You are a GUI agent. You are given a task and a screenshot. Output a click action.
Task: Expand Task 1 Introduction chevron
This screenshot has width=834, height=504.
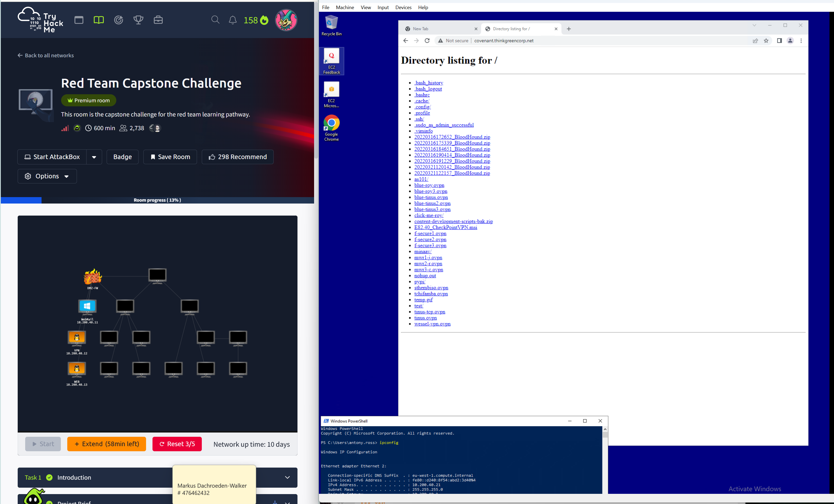point(287,477)
